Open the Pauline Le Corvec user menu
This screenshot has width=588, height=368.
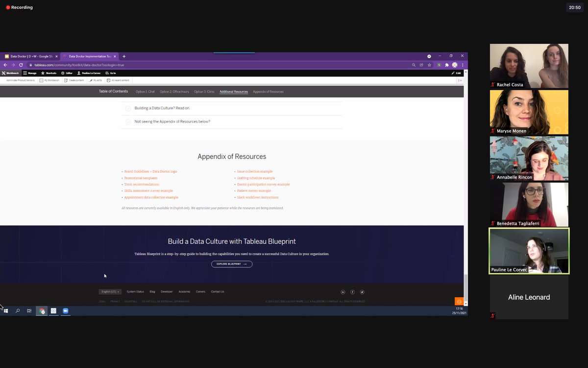point(89,73)
